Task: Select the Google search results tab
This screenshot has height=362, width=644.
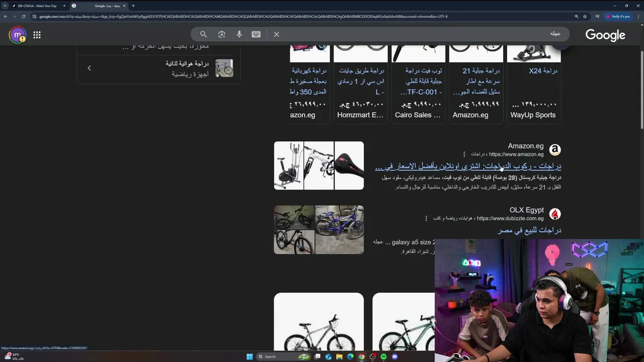Action: [x=99, y=6]
